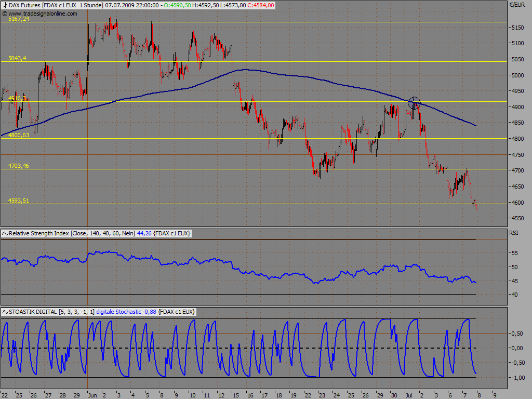
Task: Click the low value L:4573,00
Action: point(232,5)
